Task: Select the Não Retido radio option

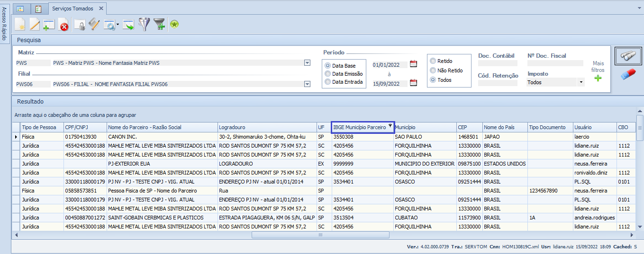Action: 433,70
